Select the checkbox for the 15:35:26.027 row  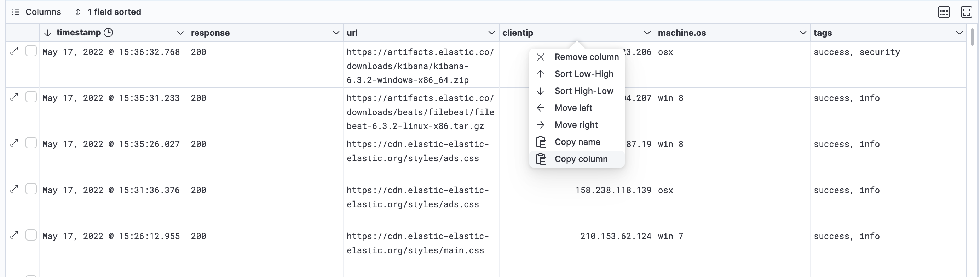click(x=31, y=143)
